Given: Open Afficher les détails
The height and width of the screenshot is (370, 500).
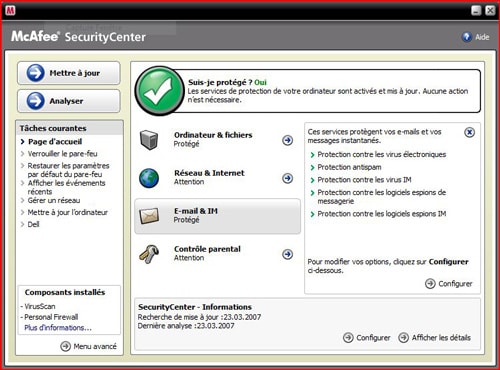Looking at the screenshot, I should (x=435, y=338).
